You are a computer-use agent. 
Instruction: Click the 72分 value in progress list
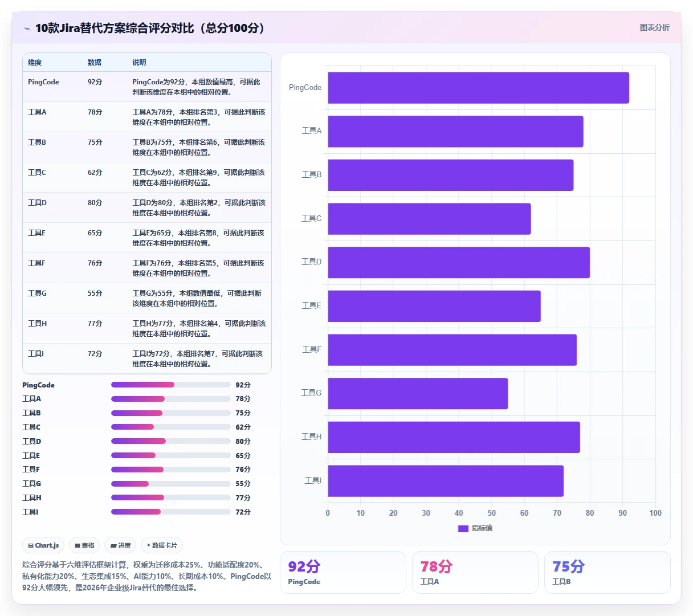pyautogui.click(x=243, y=512)
